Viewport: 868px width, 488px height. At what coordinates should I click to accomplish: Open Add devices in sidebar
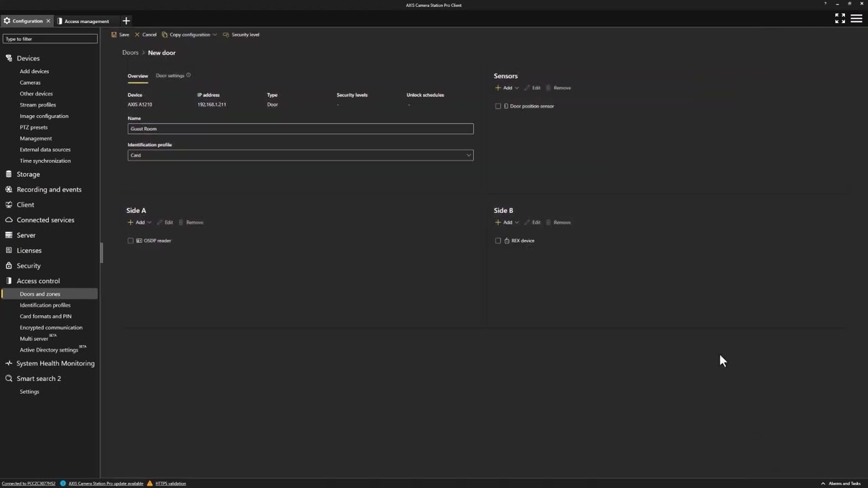coord(35,71)
